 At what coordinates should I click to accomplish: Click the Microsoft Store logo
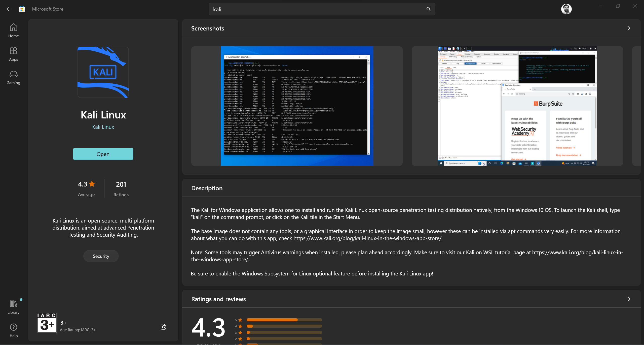22,9
